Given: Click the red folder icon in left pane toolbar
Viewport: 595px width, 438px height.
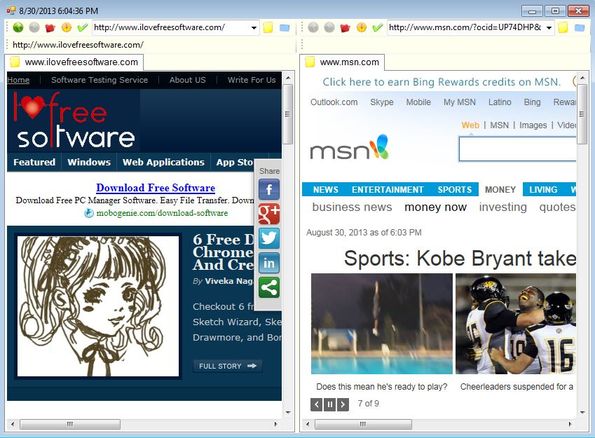Looking at the screenshot, I should coord(50,28).
